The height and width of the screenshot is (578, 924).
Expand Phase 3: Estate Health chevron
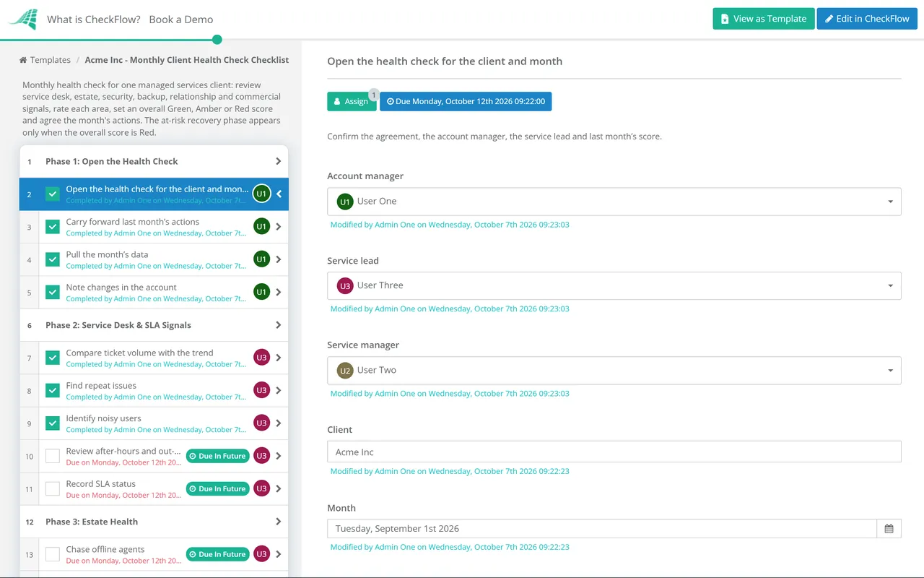278,522
